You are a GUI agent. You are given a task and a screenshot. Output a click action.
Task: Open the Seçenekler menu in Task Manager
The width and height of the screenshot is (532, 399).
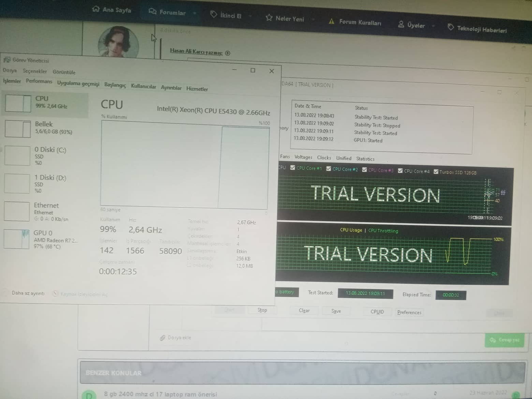pyautogui.click(x=35, y=71)
